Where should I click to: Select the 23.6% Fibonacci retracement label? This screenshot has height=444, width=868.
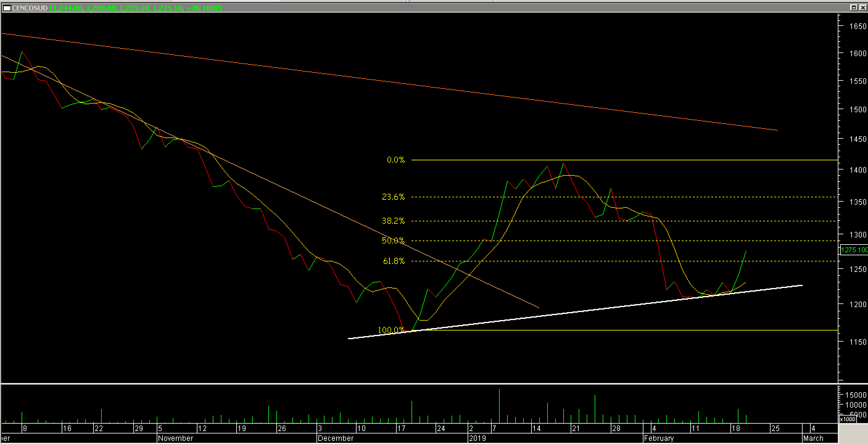click(x=393, y=197)
